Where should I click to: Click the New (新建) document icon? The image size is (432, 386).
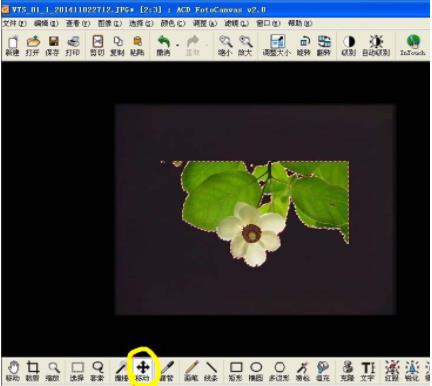point(13,42)
